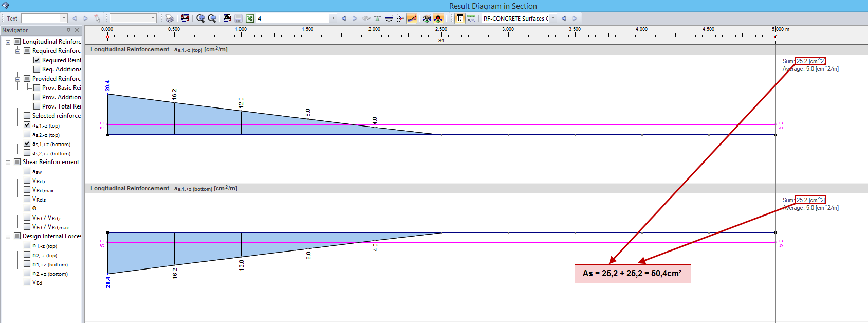Check VRd,max checkbox

pos(27,190)
